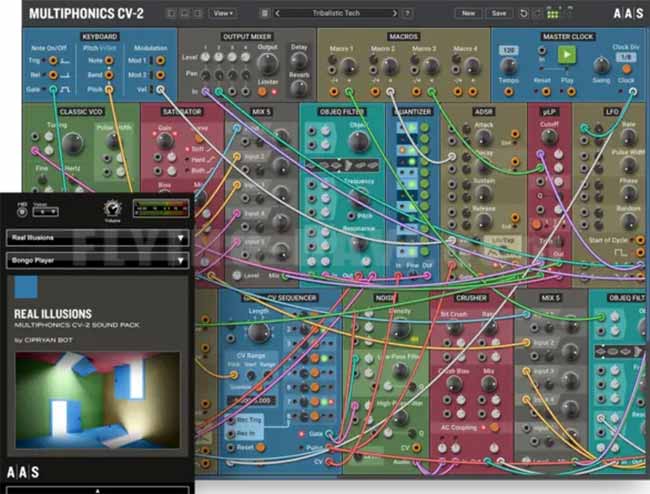
Task: Click the undo icon next to Save
Action: [524, 13]
